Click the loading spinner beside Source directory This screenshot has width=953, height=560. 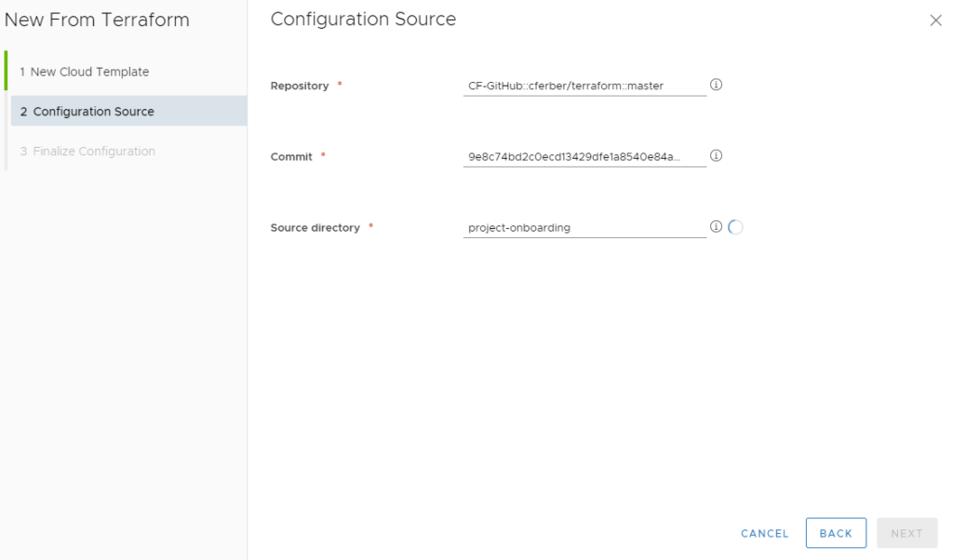click(735, 227)
